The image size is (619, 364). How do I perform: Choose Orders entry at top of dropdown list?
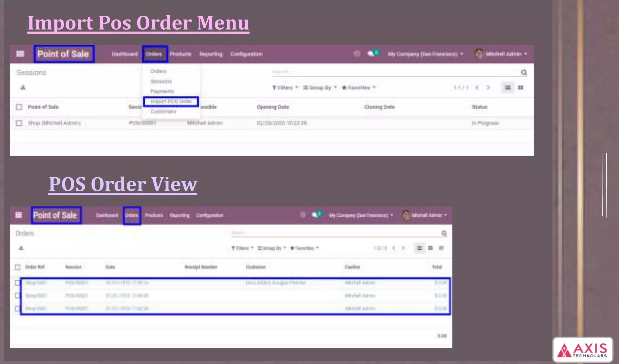click(158, 71)
